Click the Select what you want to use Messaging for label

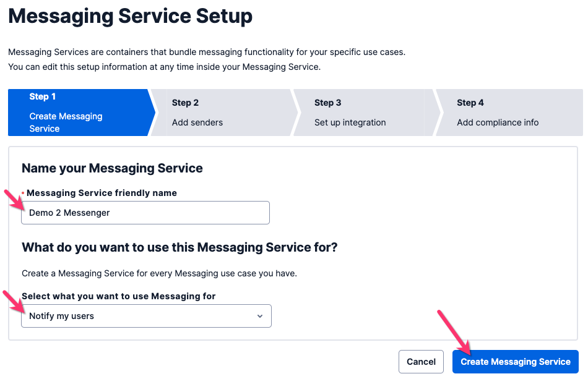coord(118,296)
